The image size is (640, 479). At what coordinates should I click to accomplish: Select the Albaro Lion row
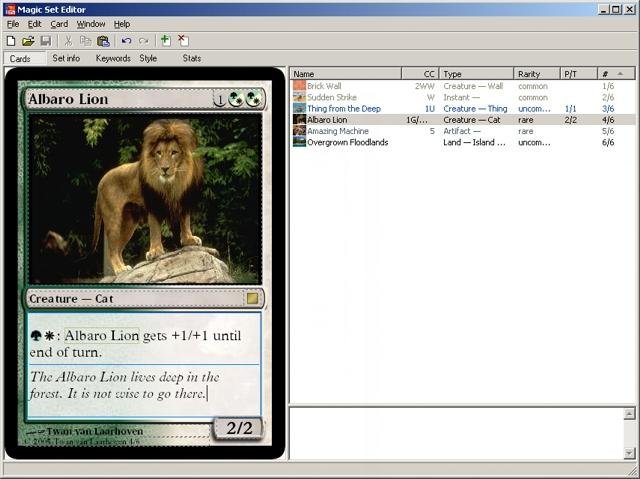[463, 120]
